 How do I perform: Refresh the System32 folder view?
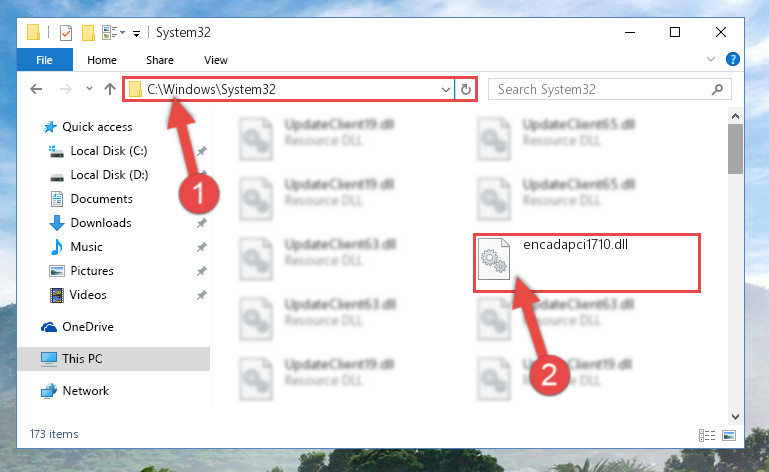point(465,89)
